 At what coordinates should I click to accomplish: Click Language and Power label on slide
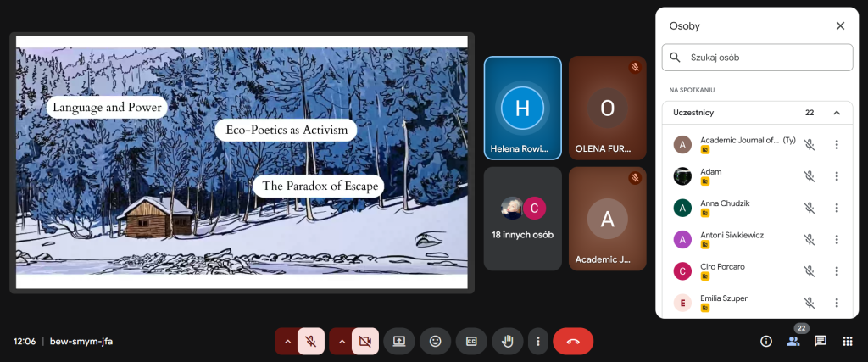[107, 107]
